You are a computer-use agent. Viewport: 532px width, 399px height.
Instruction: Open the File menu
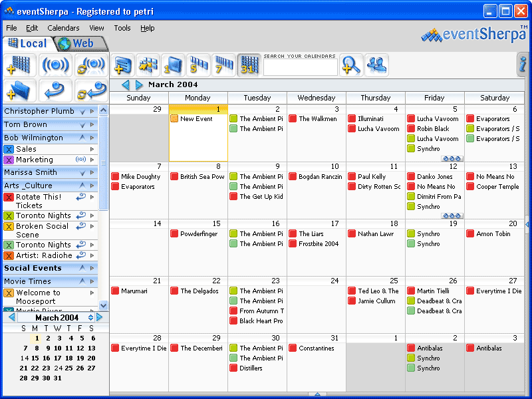click(11, 28)
